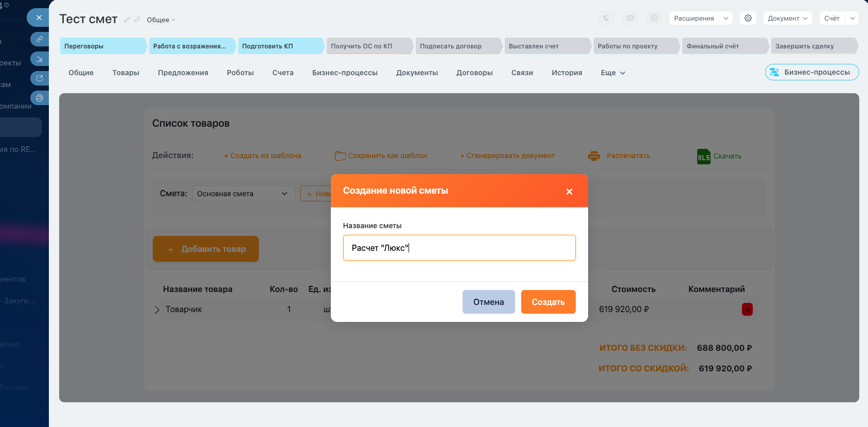Click the pencil icon to edit the deal title

[127, 20]
